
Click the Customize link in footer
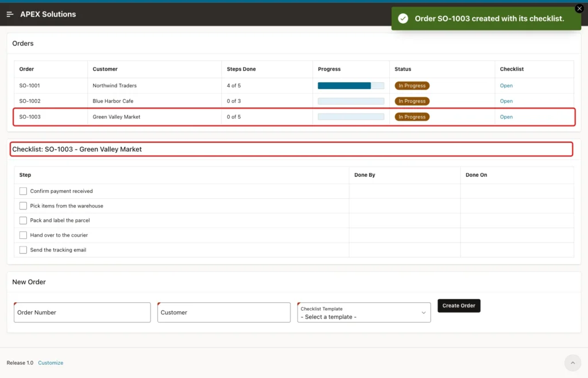[51, 362]
